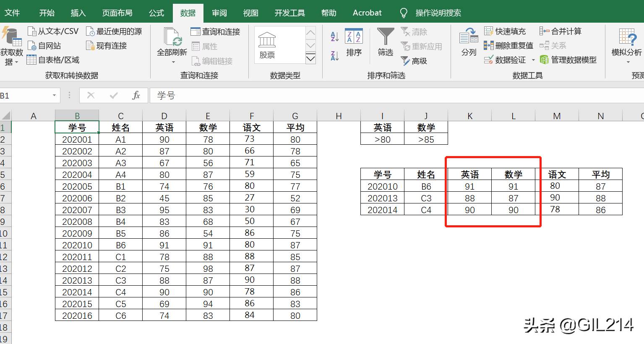Sort ascending A to Z

[x=334, y=36]
